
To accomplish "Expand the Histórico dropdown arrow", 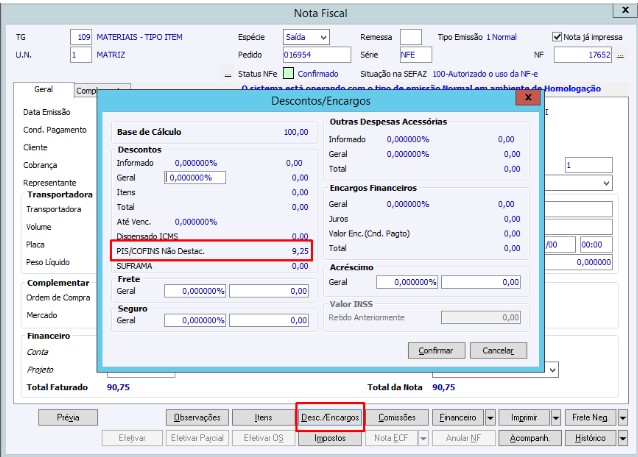I will click(623, 438).
